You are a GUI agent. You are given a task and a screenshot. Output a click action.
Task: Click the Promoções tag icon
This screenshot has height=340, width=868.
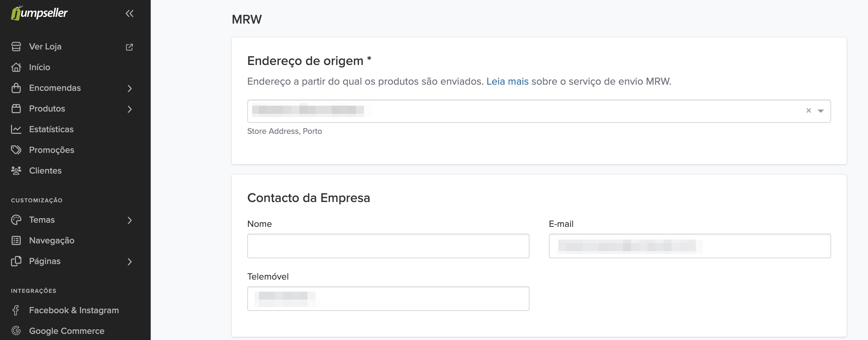coord(16,150)
